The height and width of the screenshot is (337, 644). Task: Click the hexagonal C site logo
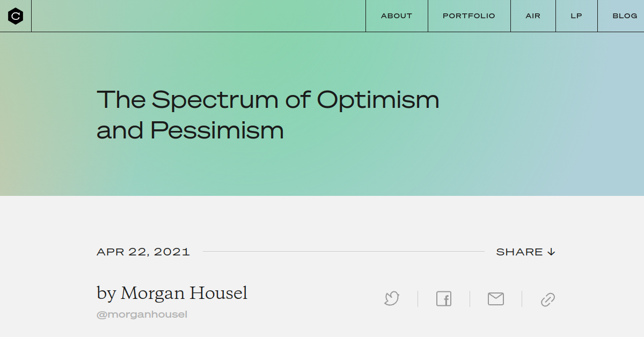pos(15,16)
